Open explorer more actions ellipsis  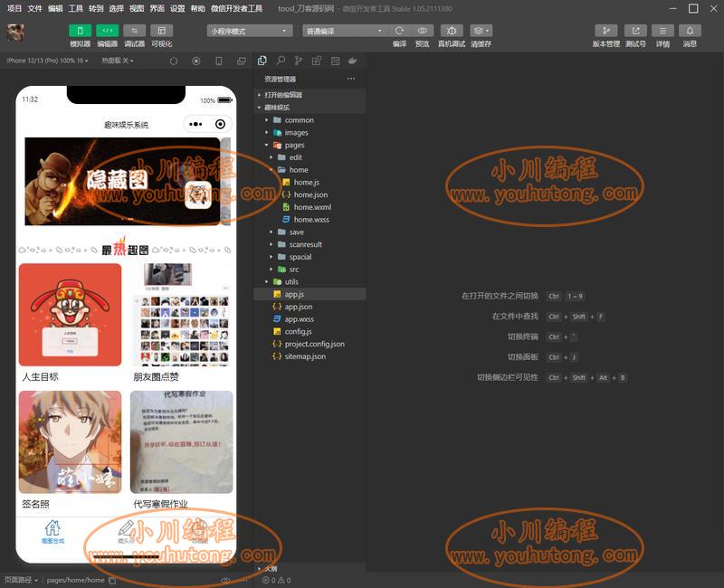point(351,79)
